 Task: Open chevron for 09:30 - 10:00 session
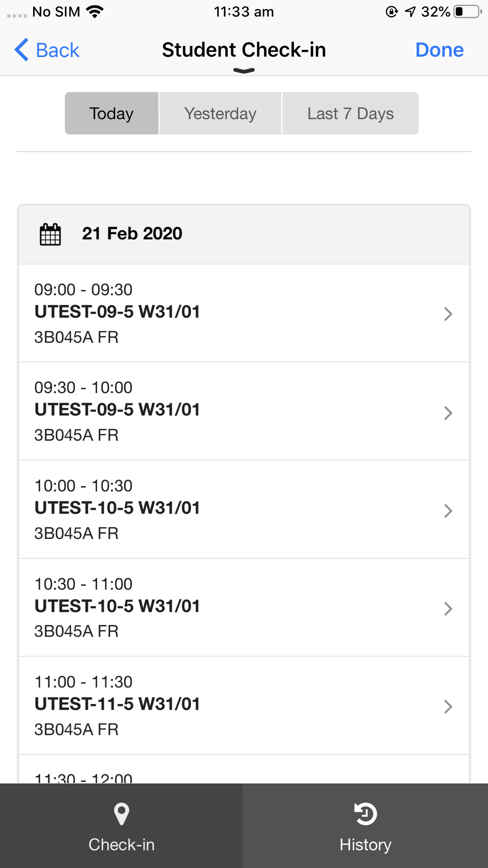tap(448, 413)
